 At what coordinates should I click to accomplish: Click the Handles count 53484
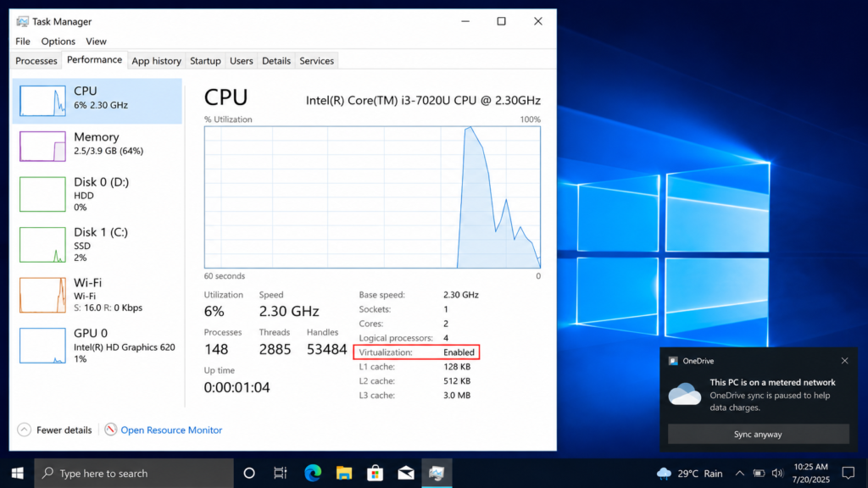pyautogui.click(x=326, y=349)
